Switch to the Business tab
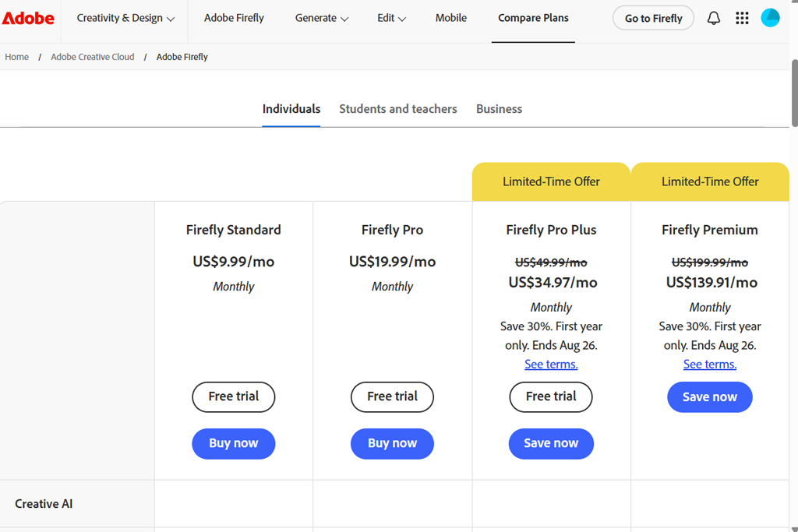Viewport: 798px width, 532px height. point(499,109)
